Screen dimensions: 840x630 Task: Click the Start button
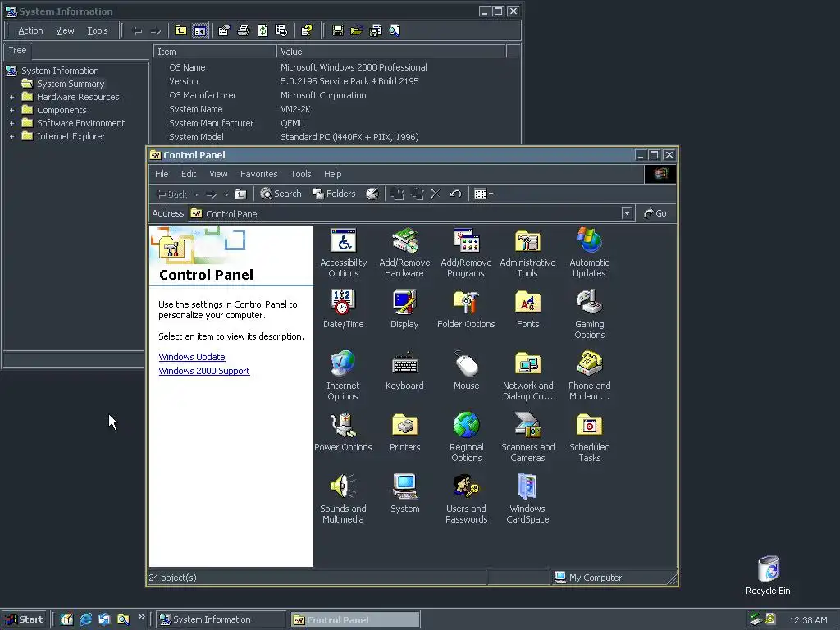(x=24, y=619)
